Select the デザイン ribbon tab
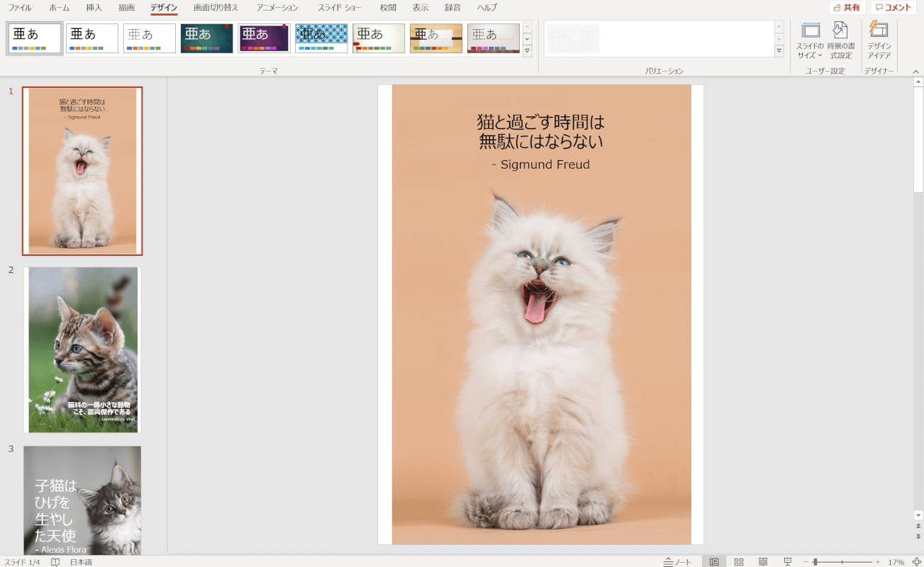The image size is (924, 567). 164,8
